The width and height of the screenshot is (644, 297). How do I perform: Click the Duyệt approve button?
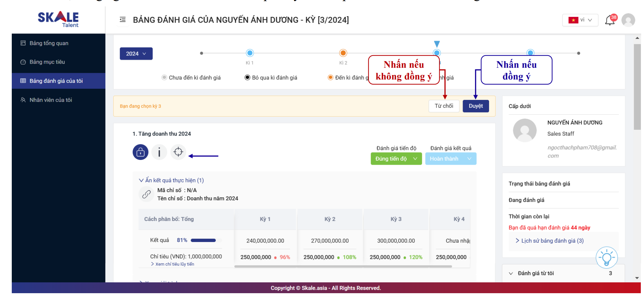pyautogui.click(x=475, y=106)
